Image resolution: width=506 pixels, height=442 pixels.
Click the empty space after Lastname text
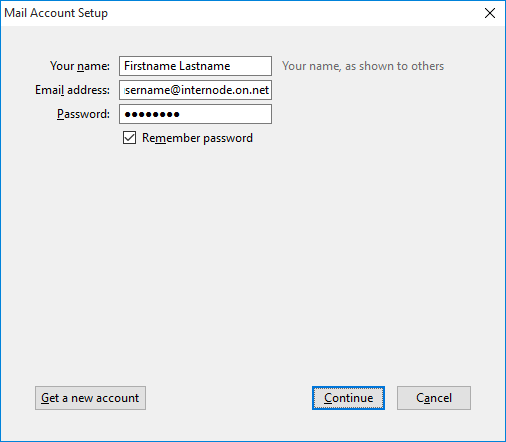pos(251,66)
